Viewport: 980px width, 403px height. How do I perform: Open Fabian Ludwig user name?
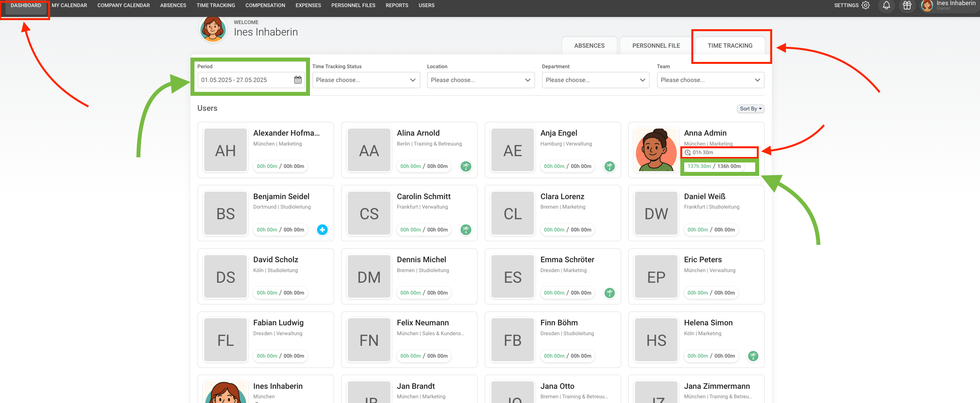(x=278, y=323)
